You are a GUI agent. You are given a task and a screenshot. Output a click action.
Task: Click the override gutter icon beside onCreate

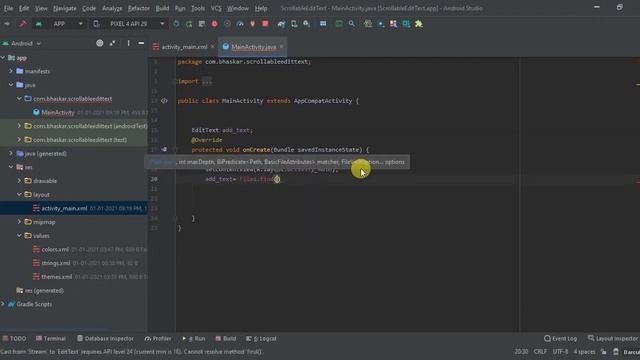[x=164, y=149]
